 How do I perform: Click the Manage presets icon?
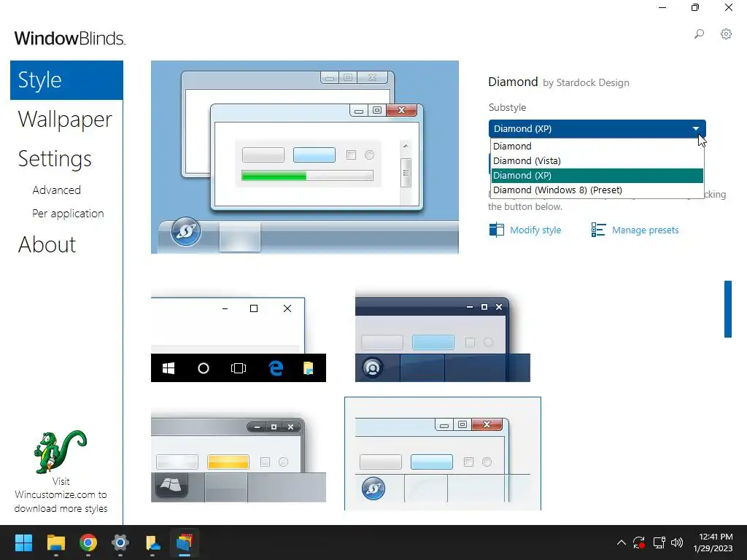tap(598, 230)
